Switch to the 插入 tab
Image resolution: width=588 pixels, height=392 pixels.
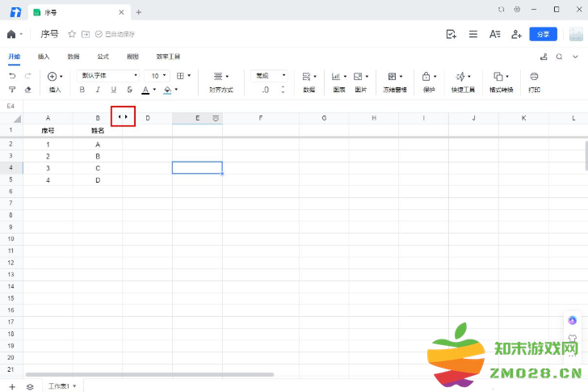pos(44,57)
